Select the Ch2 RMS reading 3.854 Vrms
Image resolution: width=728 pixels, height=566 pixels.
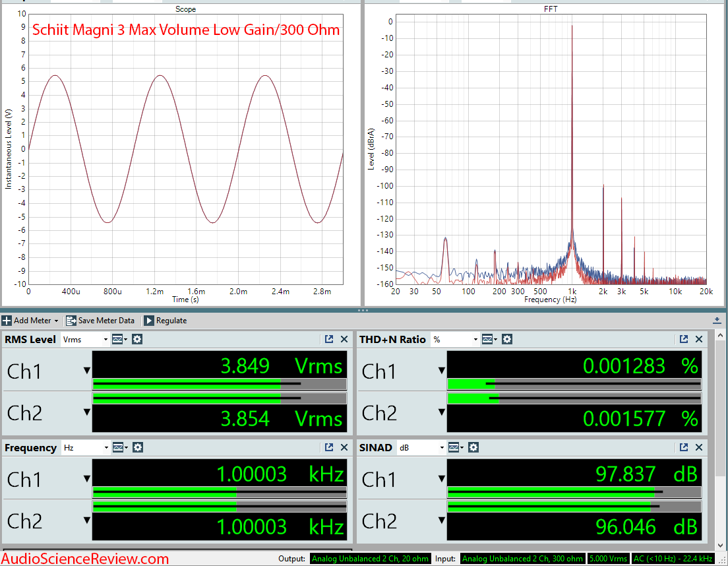[x=282, y=419]
